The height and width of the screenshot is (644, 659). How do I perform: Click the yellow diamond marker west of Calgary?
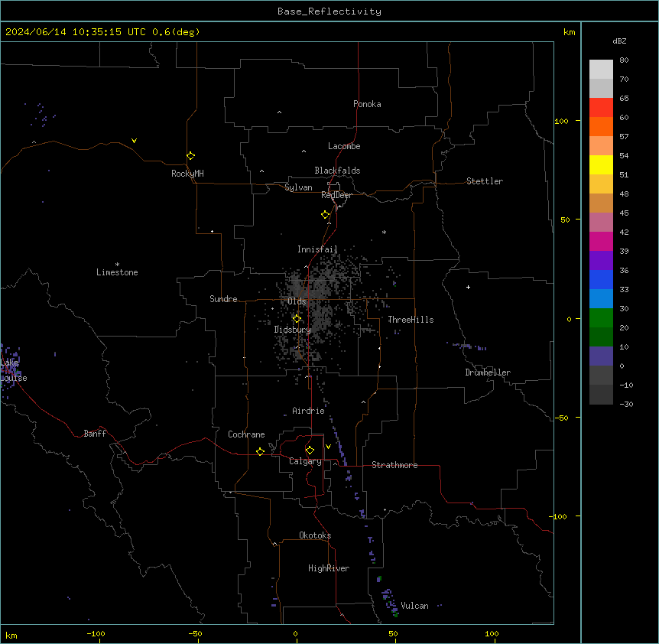point(260,451)
